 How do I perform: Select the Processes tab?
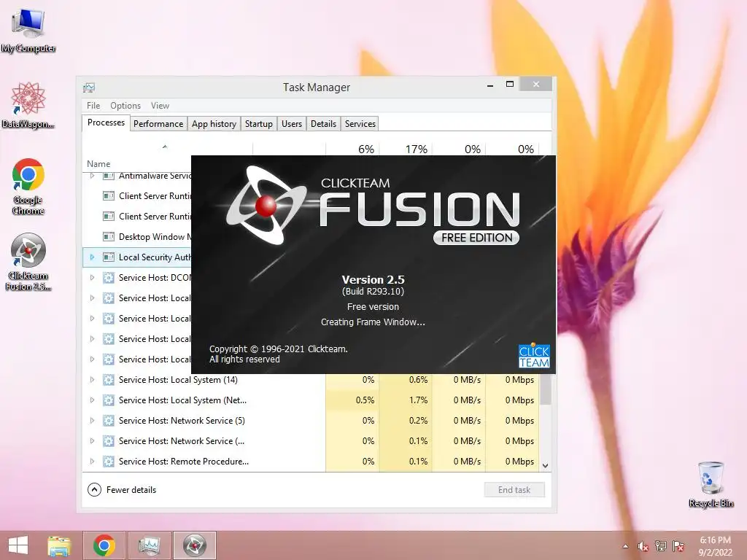click(106, 122)
